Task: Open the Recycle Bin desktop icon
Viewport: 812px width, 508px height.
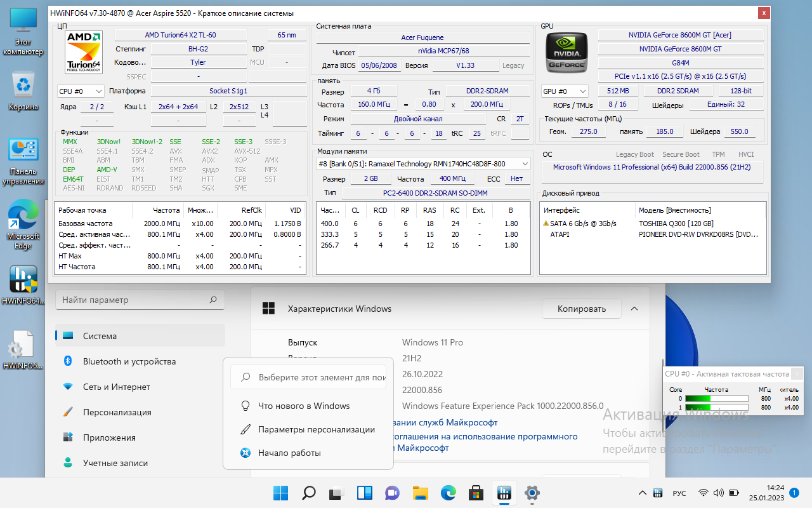Action: click(x=23, y=90)
